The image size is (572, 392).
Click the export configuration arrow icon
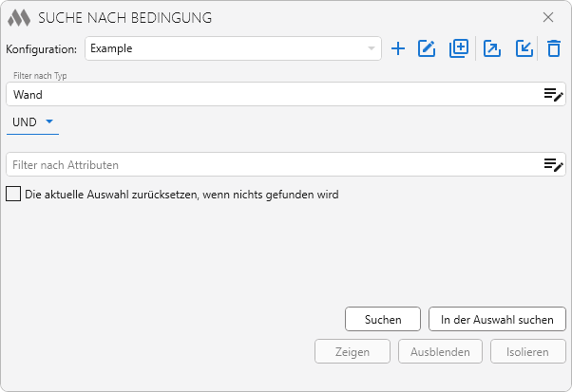[x=491, y=48]
